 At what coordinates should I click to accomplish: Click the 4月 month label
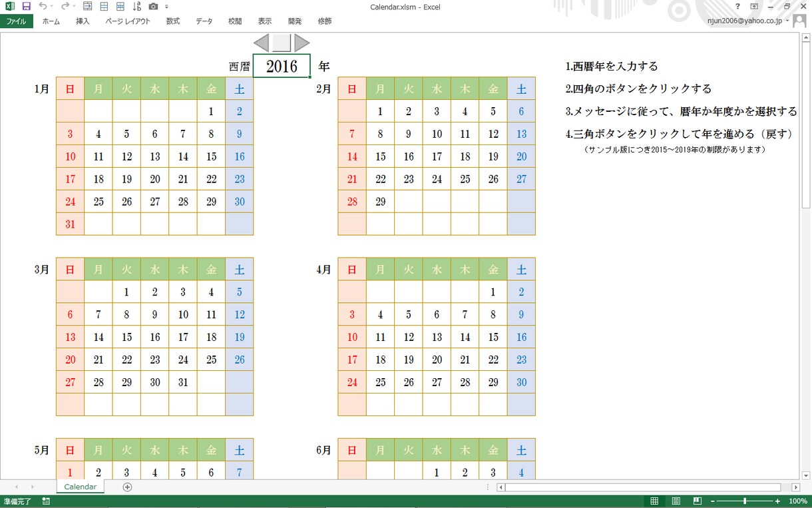324,269
